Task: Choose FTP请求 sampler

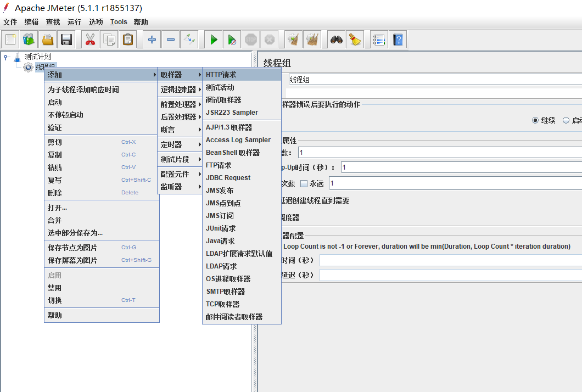Action: [242, 165]
